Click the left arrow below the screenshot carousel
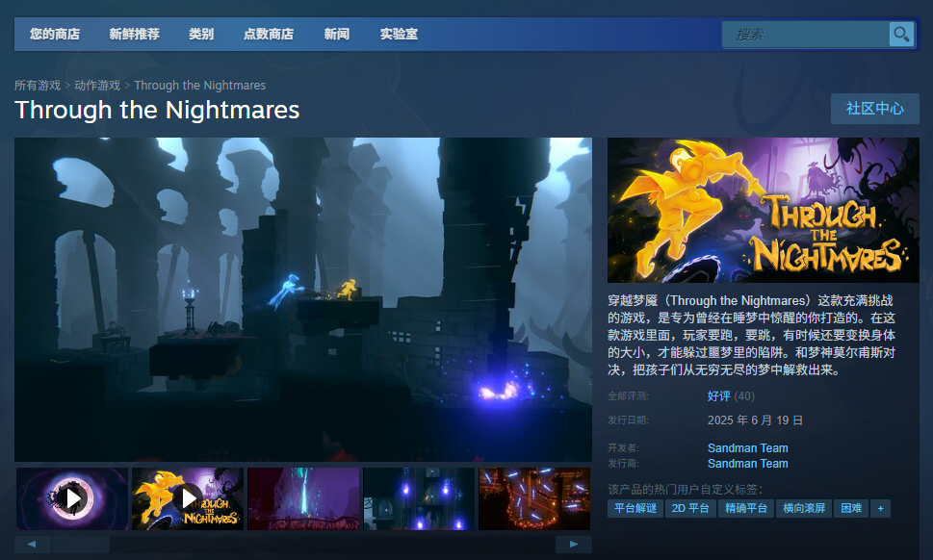Viewport: 933px width, 560px height. 31,544
